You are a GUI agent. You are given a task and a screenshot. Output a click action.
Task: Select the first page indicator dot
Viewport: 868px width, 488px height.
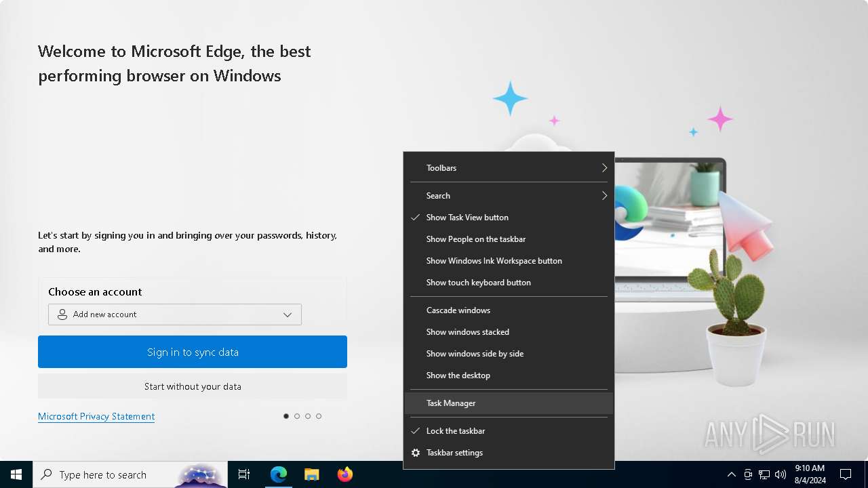tap(286, 416)
